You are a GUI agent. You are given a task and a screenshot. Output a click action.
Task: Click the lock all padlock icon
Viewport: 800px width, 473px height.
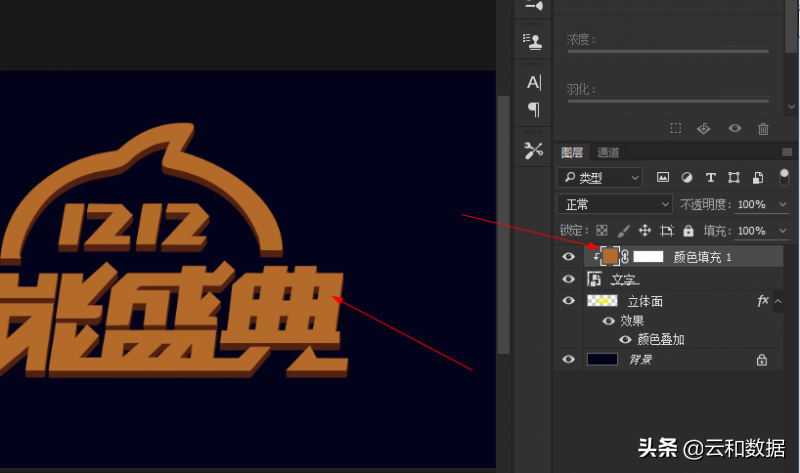[x=688, y=231]
